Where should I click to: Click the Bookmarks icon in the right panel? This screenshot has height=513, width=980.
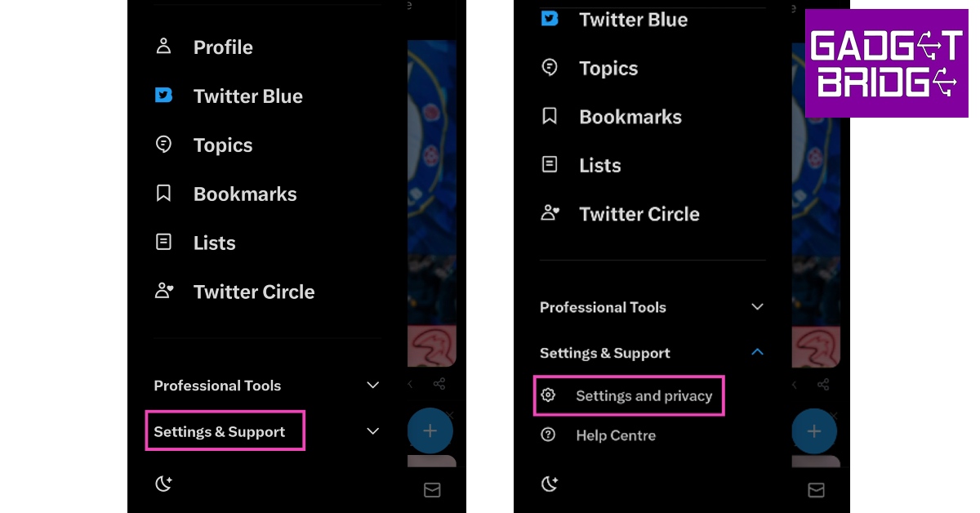click(x=550, y=116)
